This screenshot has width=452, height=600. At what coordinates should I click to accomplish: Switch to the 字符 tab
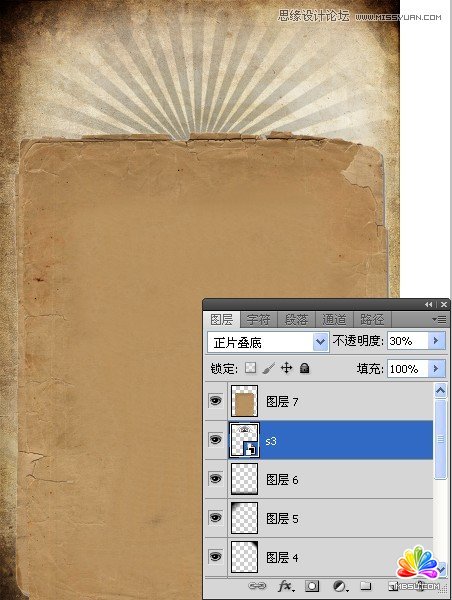[x=258, y=319]
